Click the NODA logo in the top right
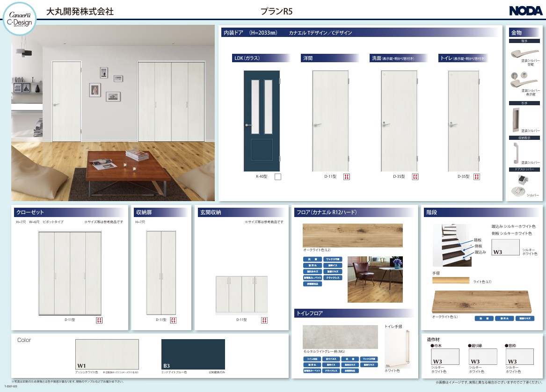Screen dimensions: 546x392 (x=525, y=11)
